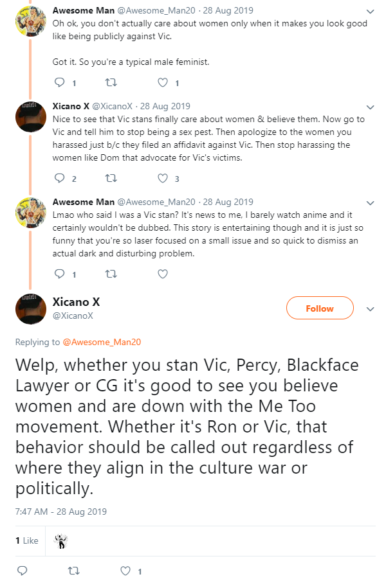Open @Awesome_Man20 replying-to link
This screenshot has height=588, width=386.
coord(102,342)
